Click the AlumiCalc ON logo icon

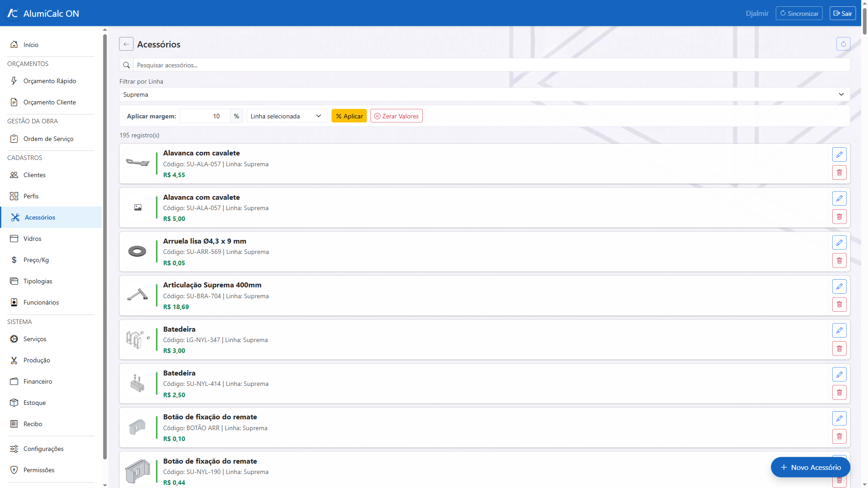click(13, 13)
